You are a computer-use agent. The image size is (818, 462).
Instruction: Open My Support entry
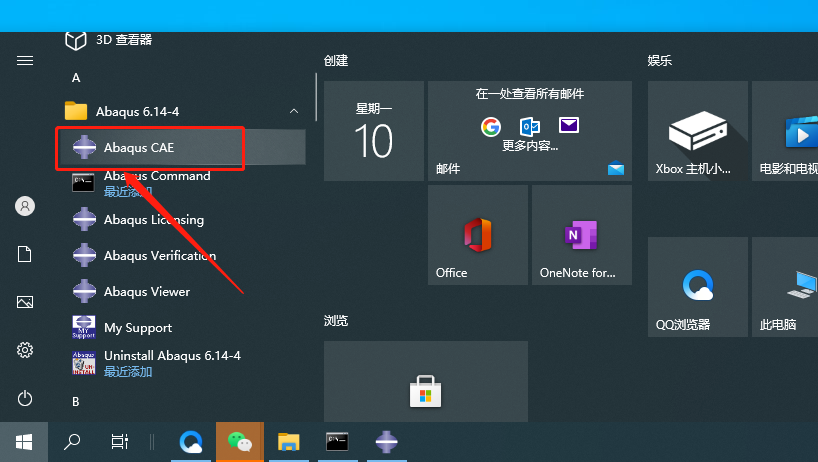tap(181, 327)
